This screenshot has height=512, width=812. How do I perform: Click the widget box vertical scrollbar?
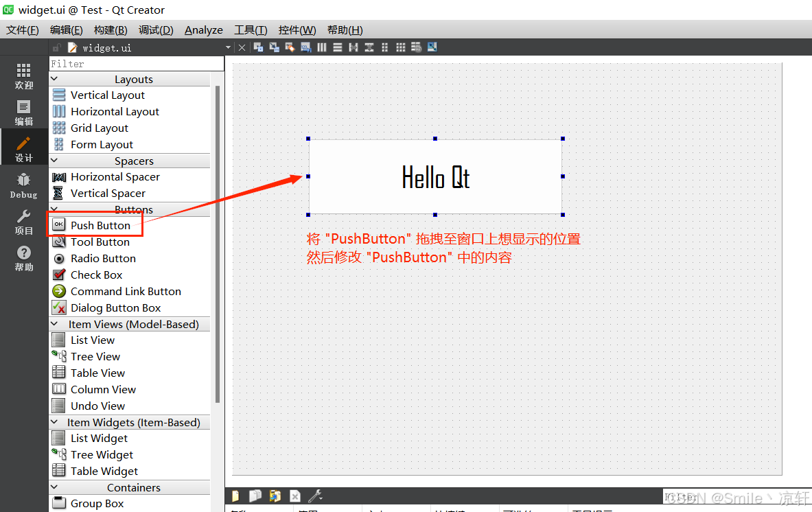click(218, 244)
